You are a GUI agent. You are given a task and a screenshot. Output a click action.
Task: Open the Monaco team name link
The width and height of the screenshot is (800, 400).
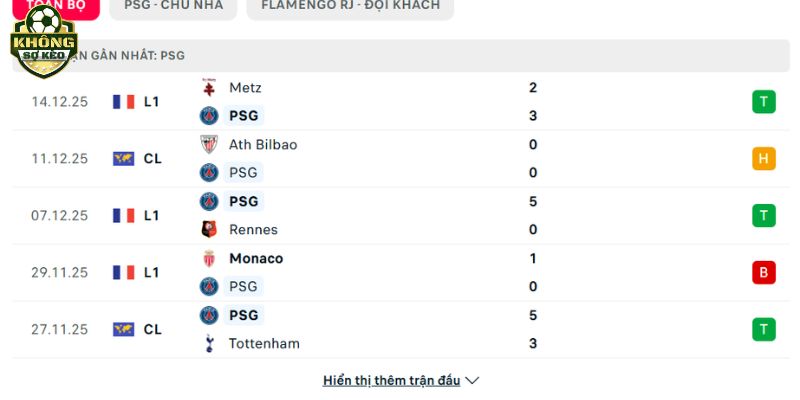(256, 258)
